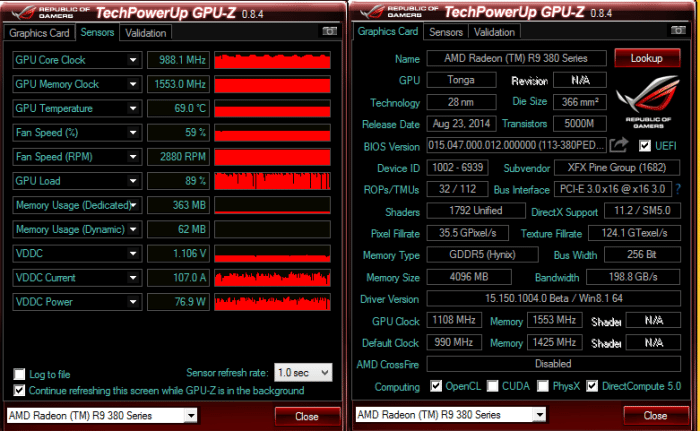Image resolution: width=700 pixels, height=431 pixels.
Task: Click Driver Version field
Action: pyautogui.click(x=554, y=298)
